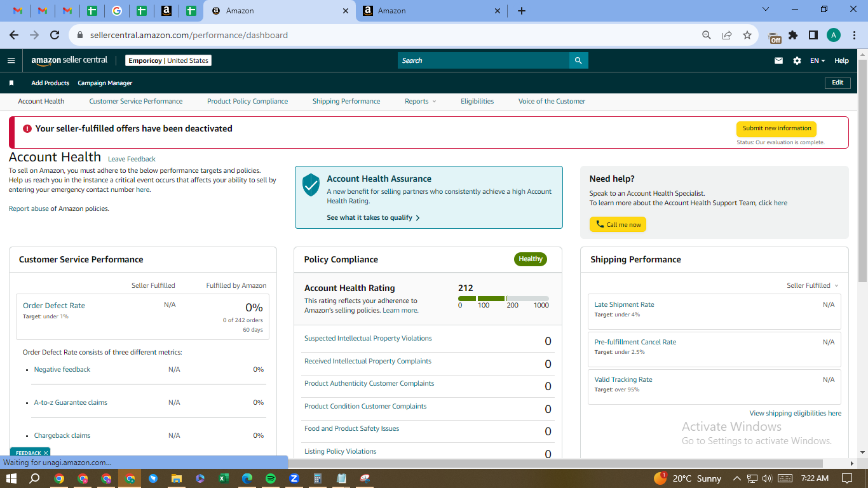Open the Late Shipment Rate metric
The image size is (868, 488).
[x=624, y=305]
